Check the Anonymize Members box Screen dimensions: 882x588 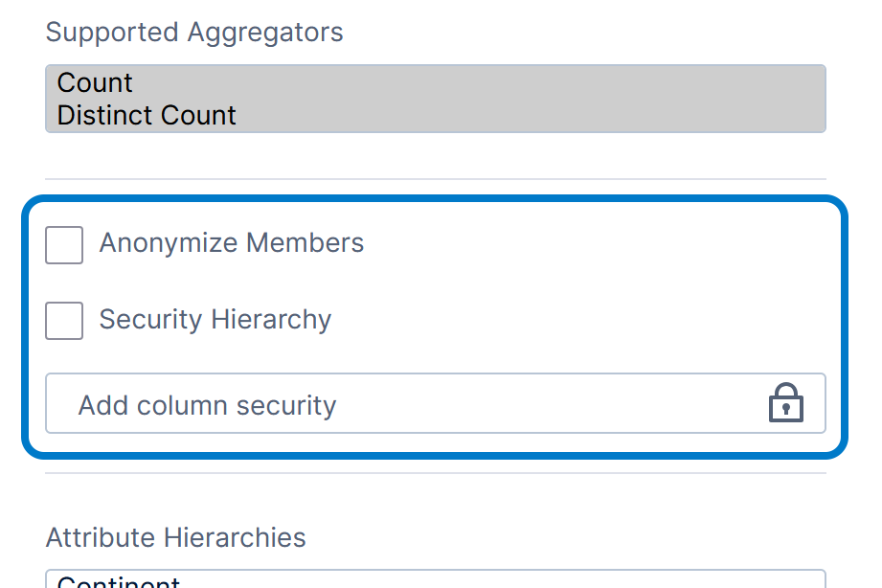63,244
